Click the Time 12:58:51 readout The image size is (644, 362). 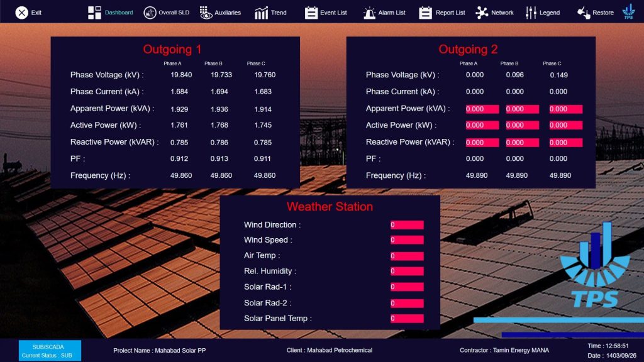pyautogui.click(x=608, y=346)
